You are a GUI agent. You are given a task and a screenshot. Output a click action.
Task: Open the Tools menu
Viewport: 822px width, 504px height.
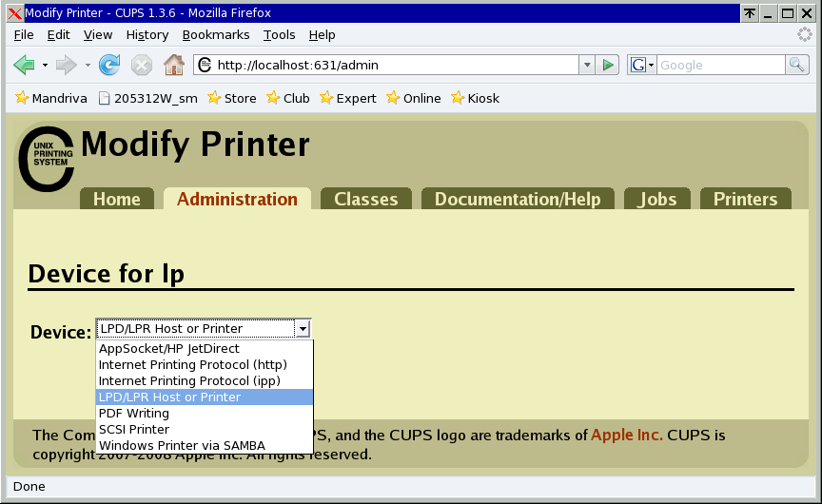279,35
